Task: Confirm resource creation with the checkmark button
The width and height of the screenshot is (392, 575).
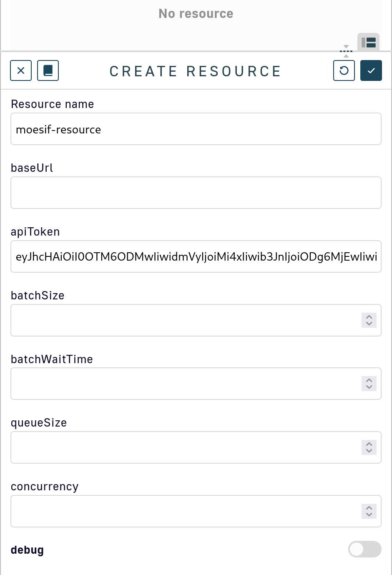Action: click(371, 70)
